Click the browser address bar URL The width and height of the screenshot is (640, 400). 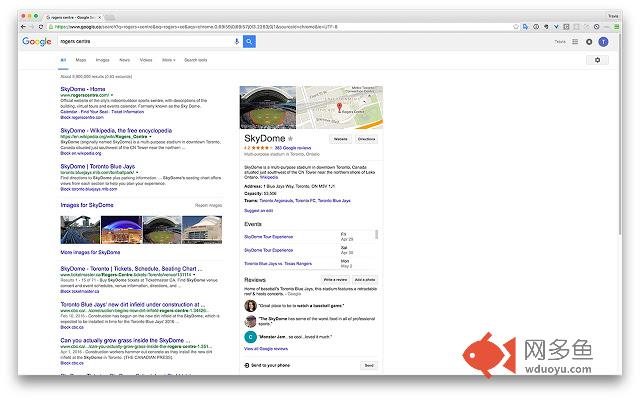(x=196, y=27)
